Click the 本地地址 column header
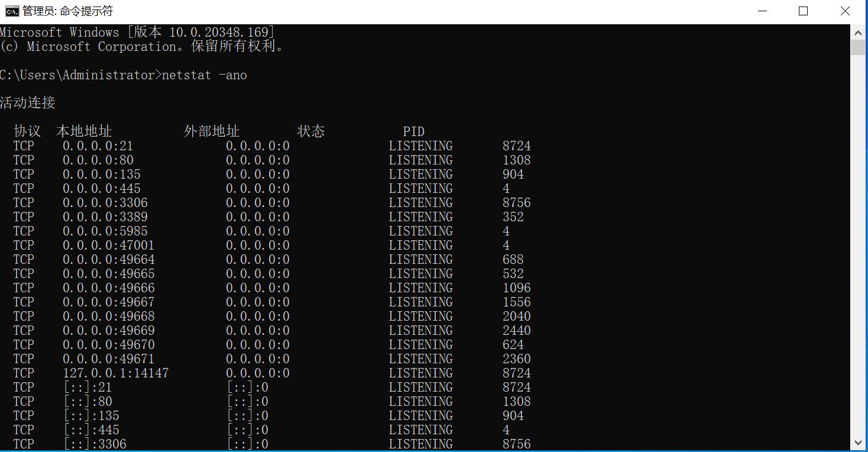 [x=84, y=131]
